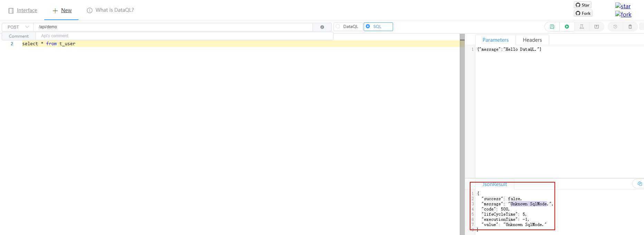Open the What is DataQL? tab
This screenshot has width=644, height=235.
pyautogui.click(x=110, y=10)
